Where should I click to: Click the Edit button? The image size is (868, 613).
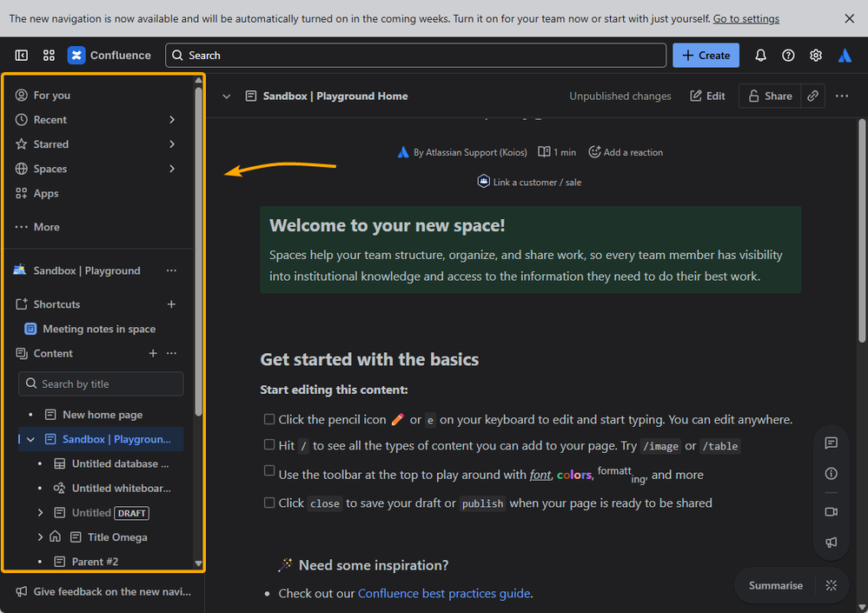pos(707,96)
